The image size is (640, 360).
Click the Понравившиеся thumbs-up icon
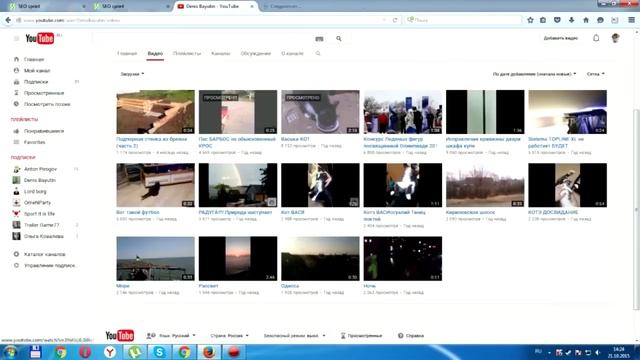[16, 131]
